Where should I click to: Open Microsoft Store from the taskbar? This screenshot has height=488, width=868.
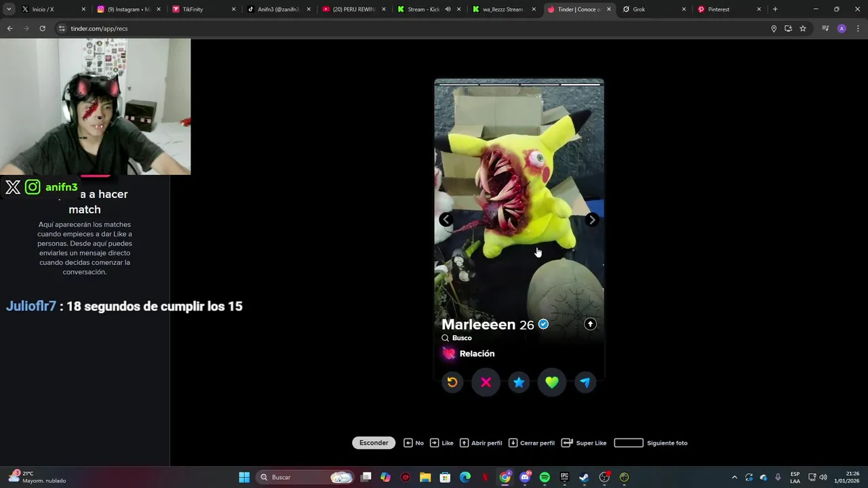(x=445, y=477)
